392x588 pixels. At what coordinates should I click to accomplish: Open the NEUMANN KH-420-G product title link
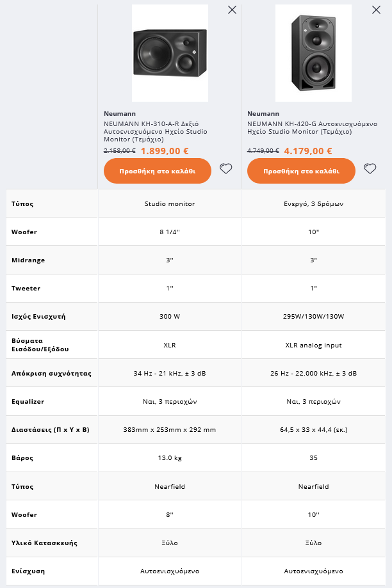(x=312, y=127)
